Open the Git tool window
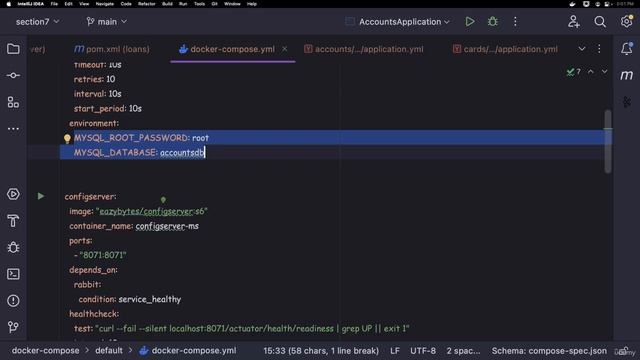 tap(13, 327)
